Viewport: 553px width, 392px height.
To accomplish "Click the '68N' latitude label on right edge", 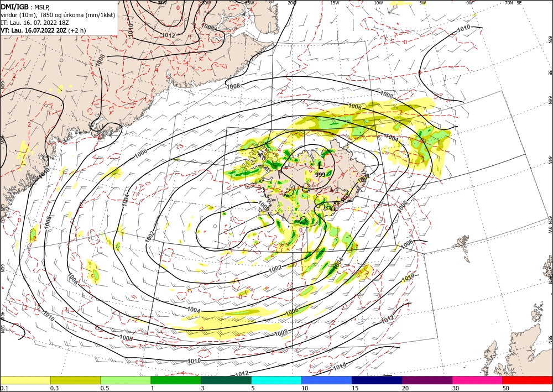I will tap(550, 39).
